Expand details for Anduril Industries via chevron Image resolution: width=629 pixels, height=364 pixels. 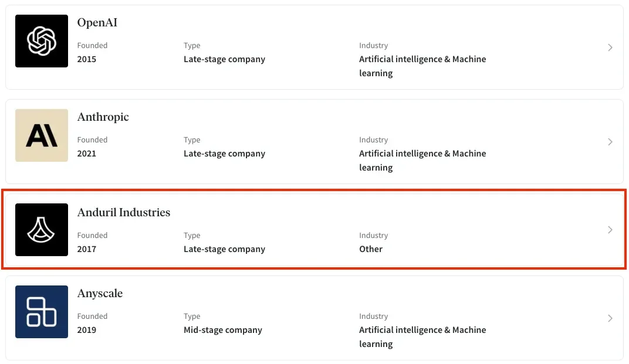(x=610, y=230)
